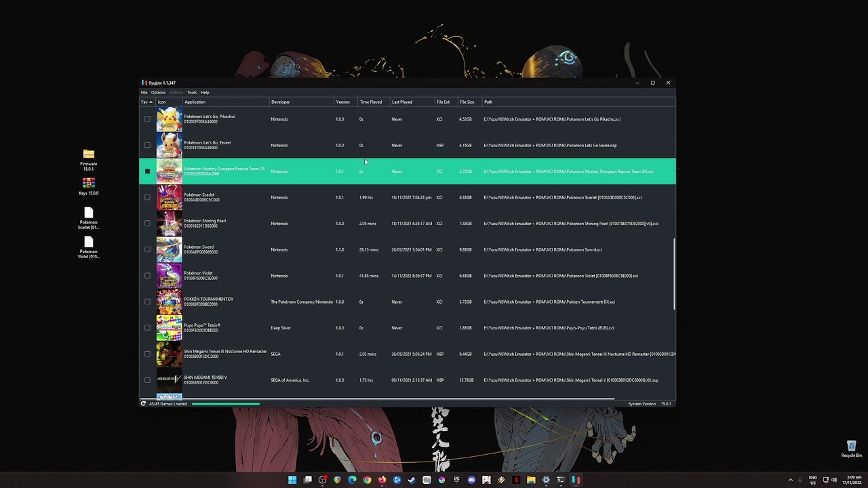The height and width of the screenshot is (488, 868).
Task: Enable favorite for Pokémon Violet
Action: pyautogui.click(x=147, y=276)
